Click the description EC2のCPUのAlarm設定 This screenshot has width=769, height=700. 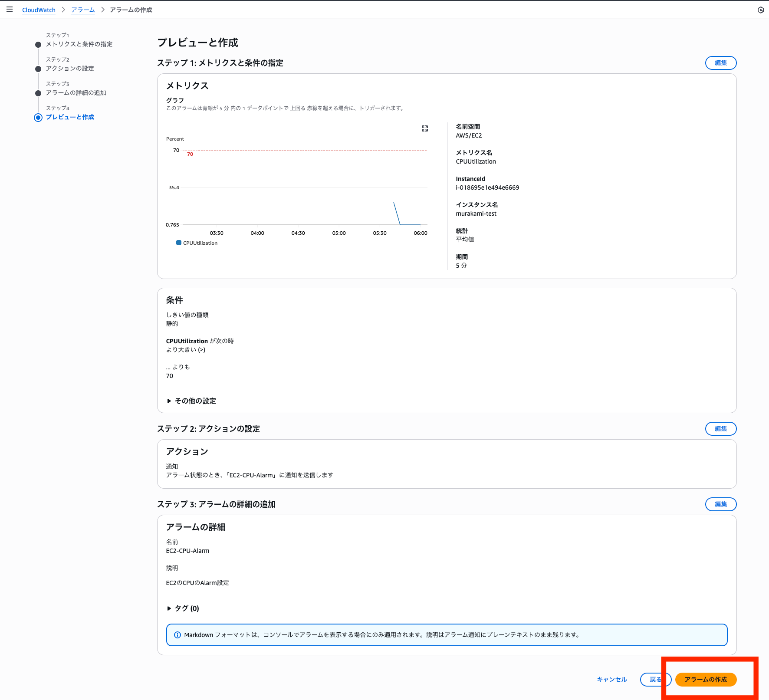pos(197,583)
